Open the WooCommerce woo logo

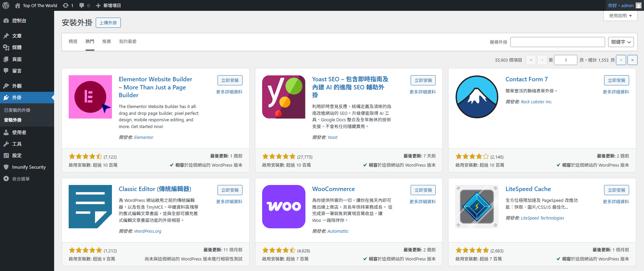pos(284,207)
